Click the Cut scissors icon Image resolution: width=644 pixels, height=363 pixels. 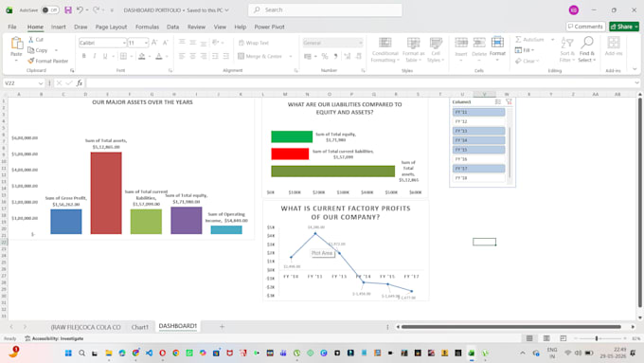coord(31,40)
